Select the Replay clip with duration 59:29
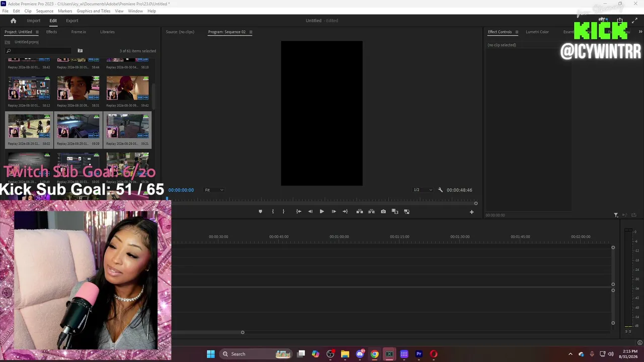The height and width of the screenshot is (362, 644). (78, 130)
